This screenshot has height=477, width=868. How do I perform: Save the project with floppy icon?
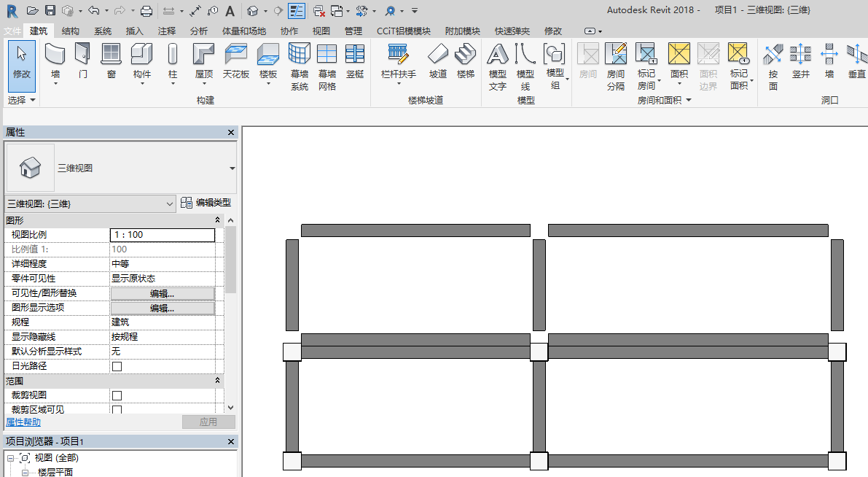(x=50, y=10)
